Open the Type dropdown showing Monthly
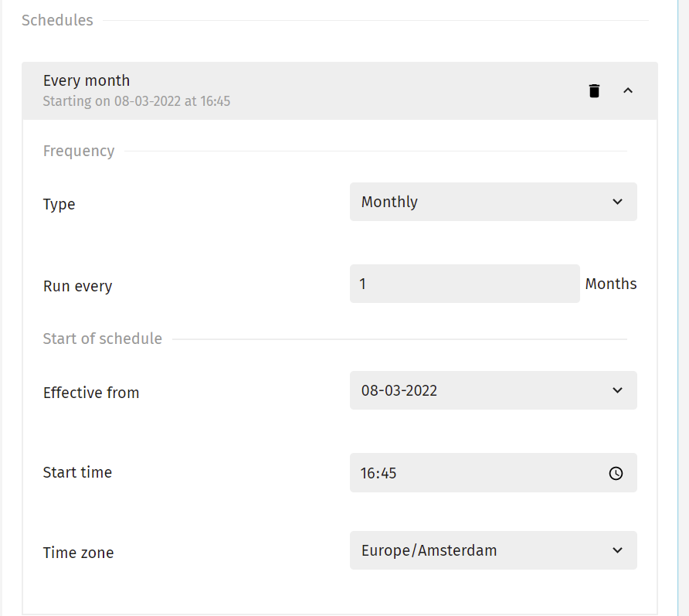The height and width of the screenshot is (616, 689). (x=493, y=202)
